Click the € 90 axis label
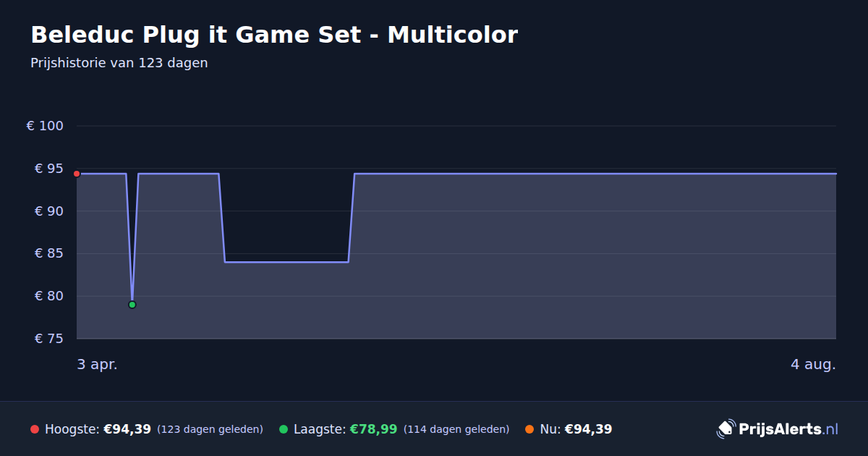 (49, 211)
